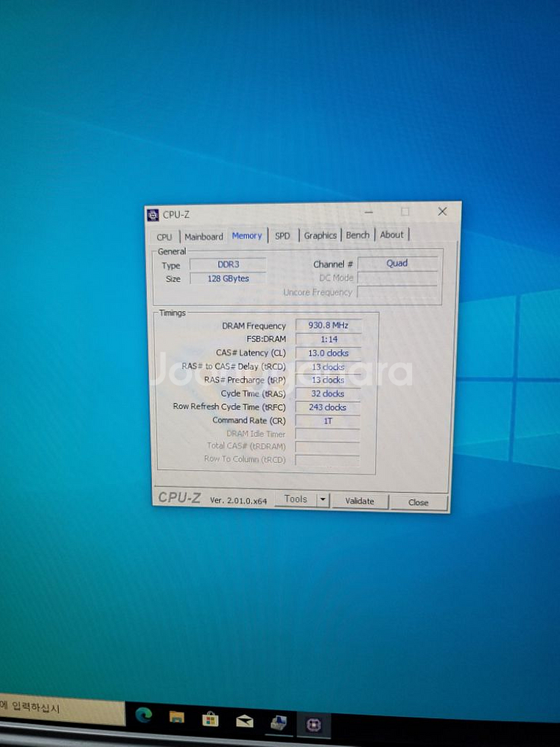This screenshot has width=560, height=747.
Task: Open File Explorer from the taskbar
Action: [x=177, y=717]
